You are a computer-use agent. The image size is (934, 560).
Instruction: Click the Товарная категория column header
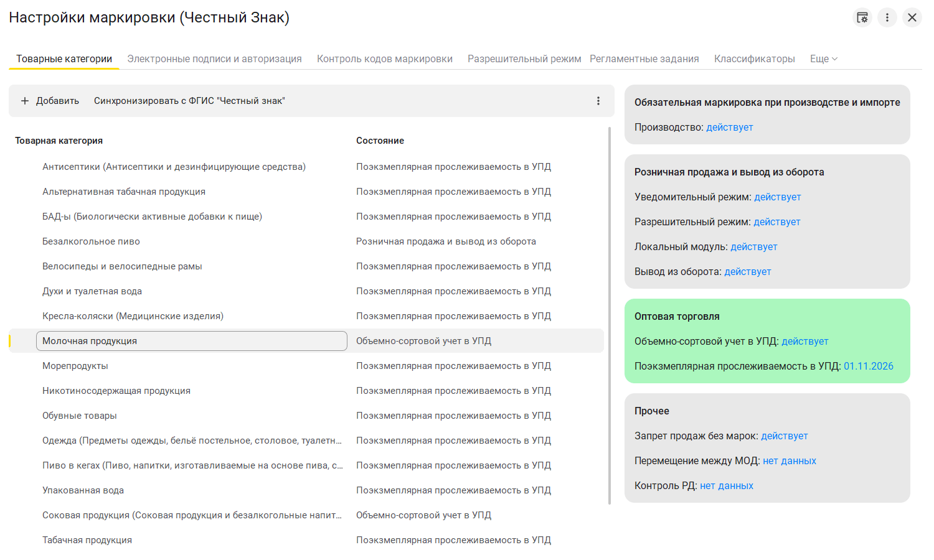pyautogui.click(x=59, y=141)
